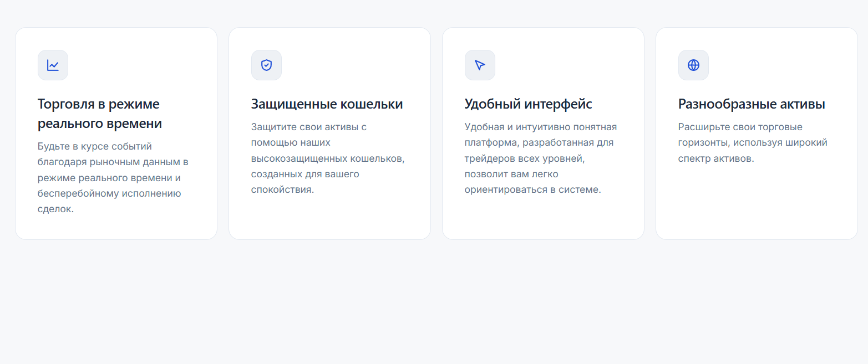Click 'ориентироваться в системе.' line in interface card
Viewport: 868px width, 364px height.
(533, 189)
